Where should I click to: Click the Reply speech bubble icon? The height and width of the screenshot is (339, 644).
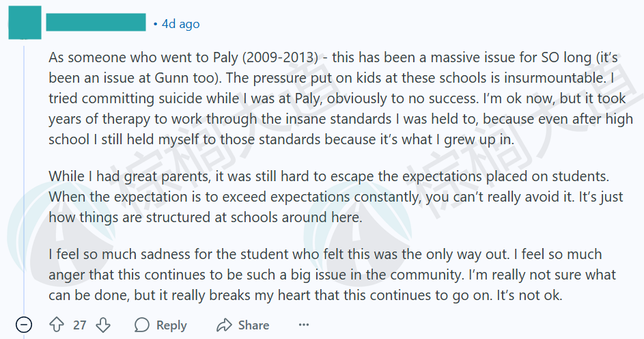141,325
